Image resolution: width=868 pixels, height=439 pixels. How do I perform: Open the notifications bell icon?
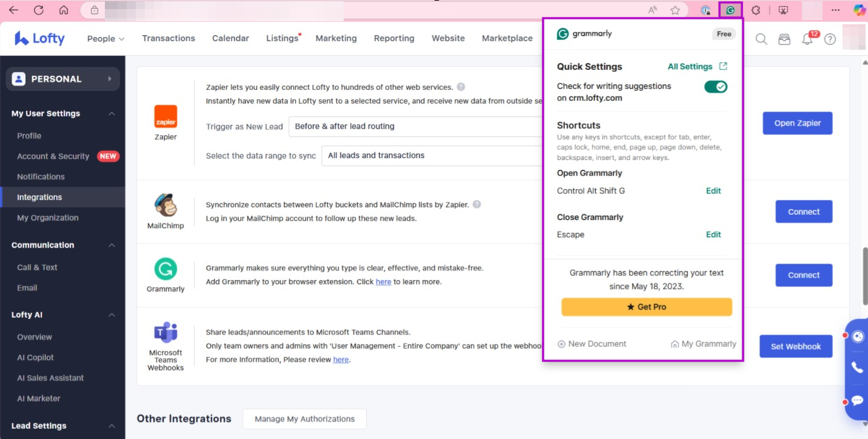(x=807, y=39)
